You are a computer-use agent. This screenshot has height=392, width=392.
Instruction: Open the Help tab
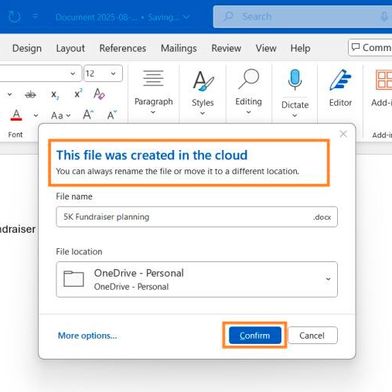(x=300, y=48)
